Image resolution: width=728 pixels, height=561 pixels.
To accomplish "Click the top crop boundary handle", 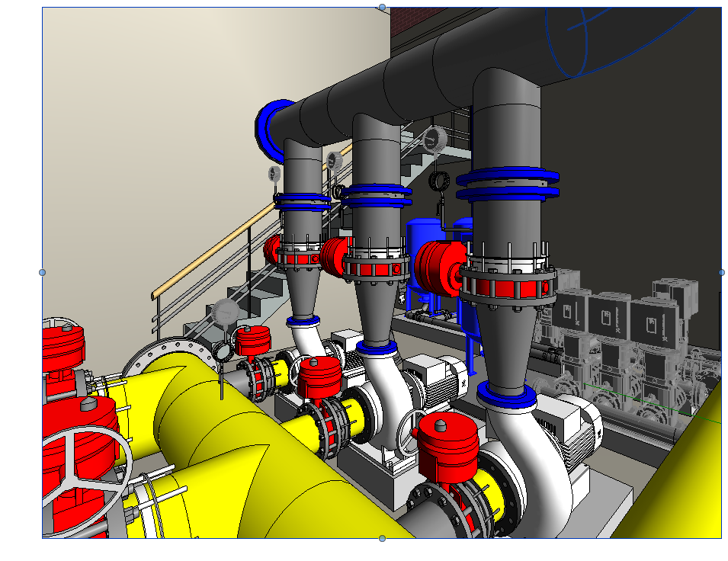I will click(x=382, y=7).
